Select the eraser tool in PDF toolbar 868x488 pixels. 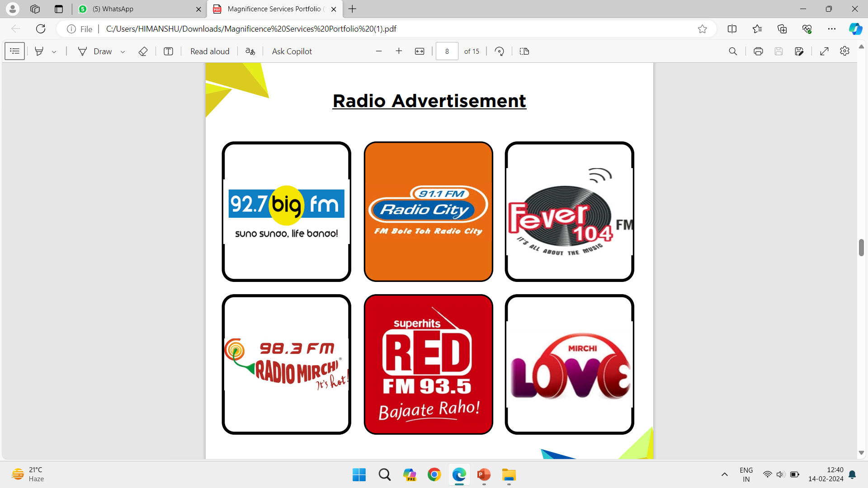[143, 51]
